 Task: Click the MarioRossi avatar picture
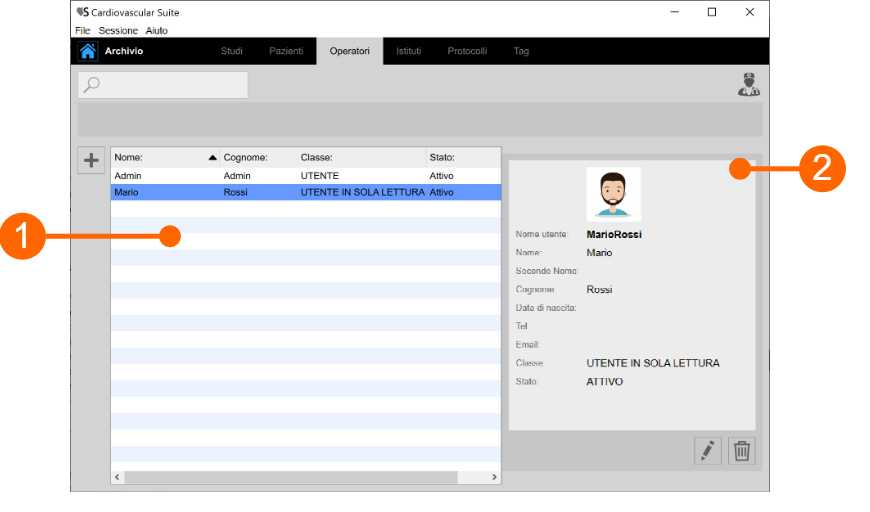[613, 194]
